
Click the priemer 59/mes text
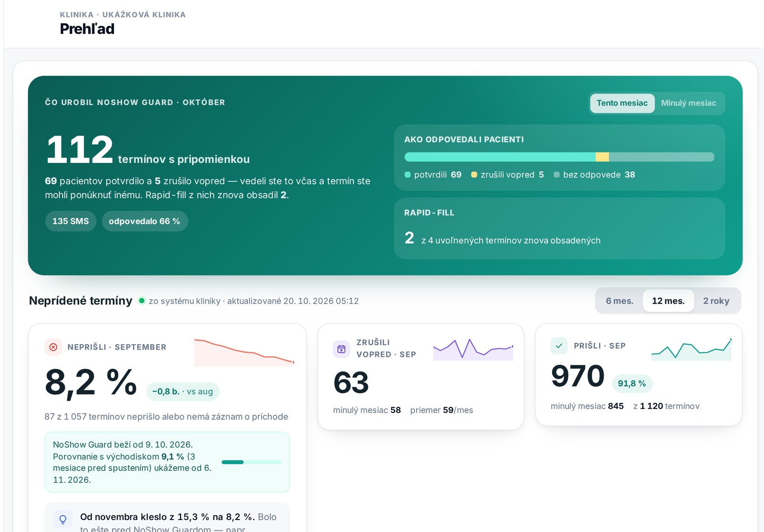[442, 410]
